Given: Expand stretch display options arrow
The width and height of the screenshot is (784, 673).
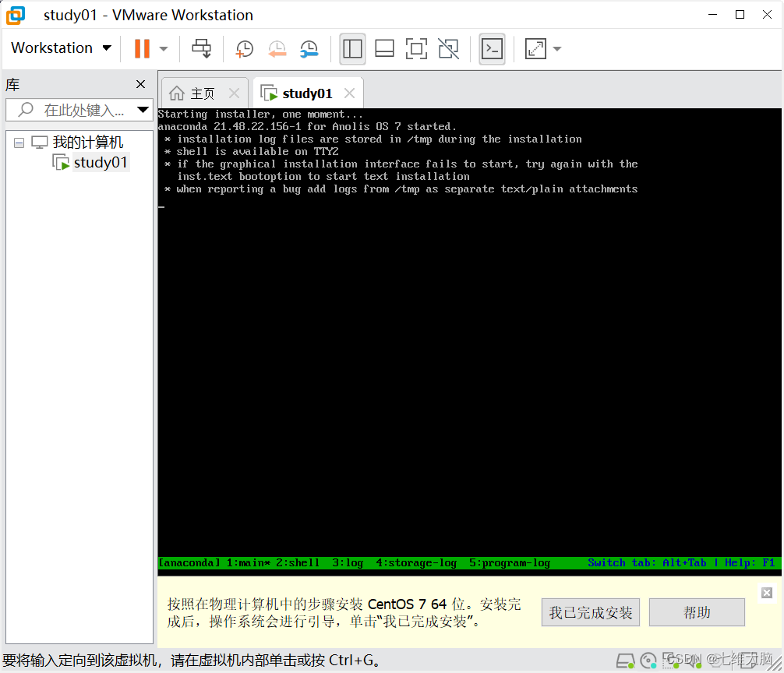Looking at the screenshot, I should (557, 49).
